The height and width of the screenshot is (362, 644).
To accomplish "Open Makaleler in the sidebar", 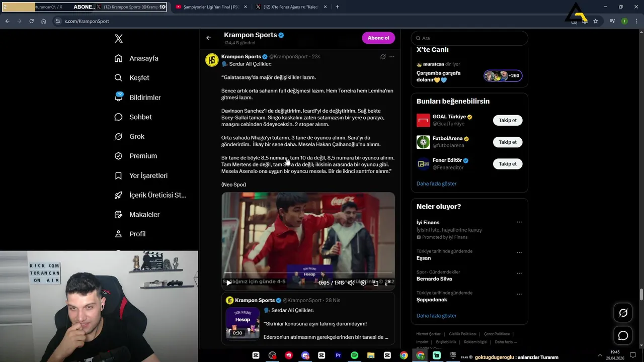I will (137, 215).
